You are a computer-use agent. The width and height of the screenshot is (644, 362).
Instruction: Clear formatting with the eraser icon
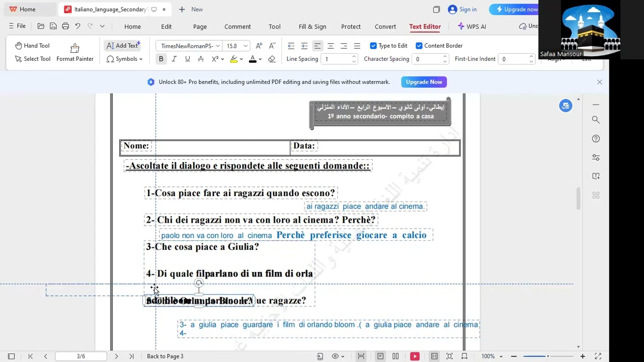pos(272,59)
